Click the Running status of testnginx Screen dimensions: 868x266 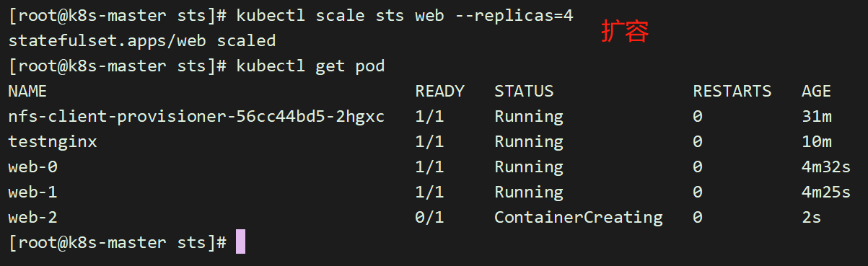[x=529, y=141]
